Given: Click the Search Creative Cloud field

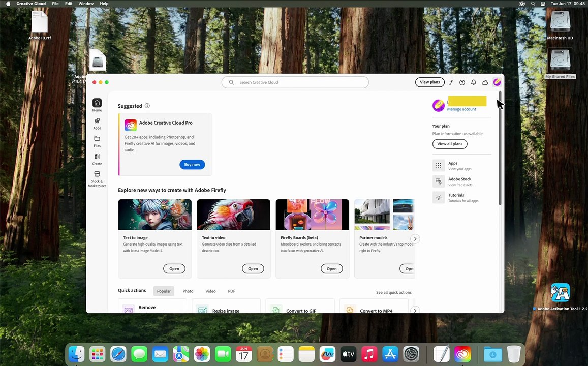Looking at the screenshot, I should pos(295,82).
